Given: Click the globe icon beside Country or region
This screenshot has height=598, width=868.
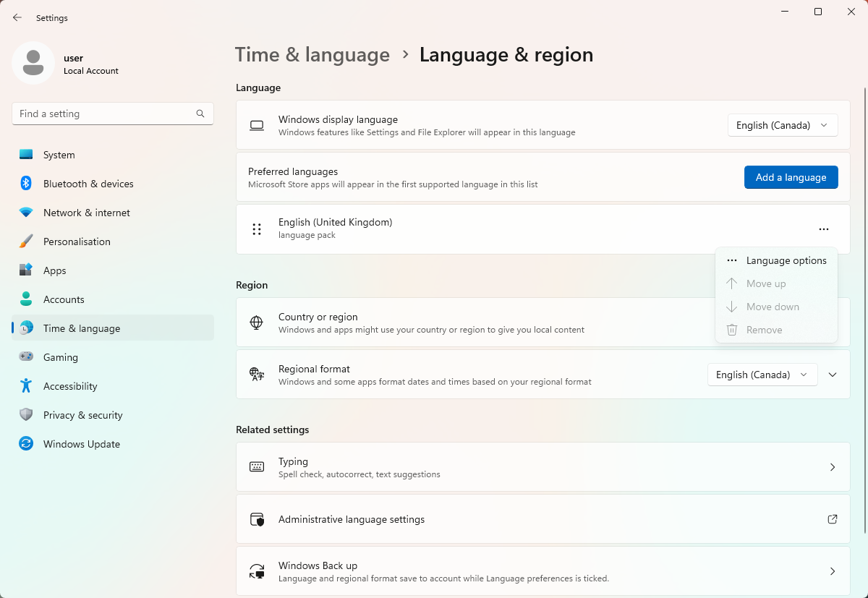Looking at the screenshot, I should click(256, 323).
